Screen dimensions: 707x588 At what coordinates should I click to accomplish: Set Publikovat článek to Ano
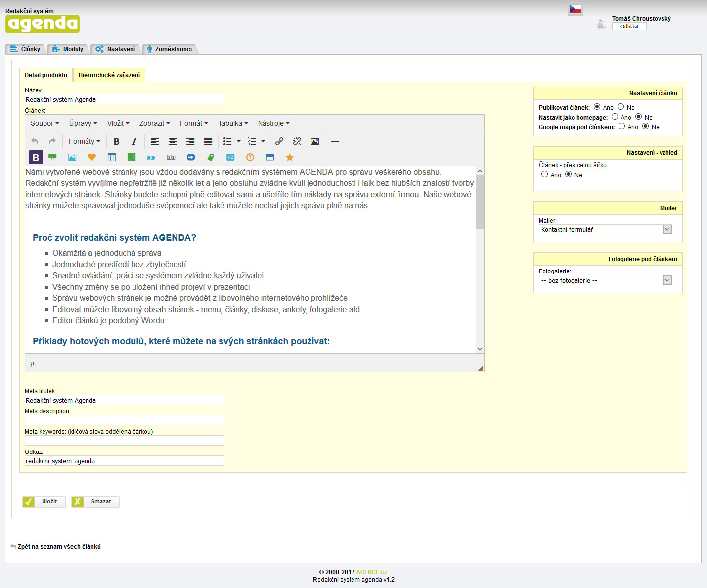coord(597,107)
